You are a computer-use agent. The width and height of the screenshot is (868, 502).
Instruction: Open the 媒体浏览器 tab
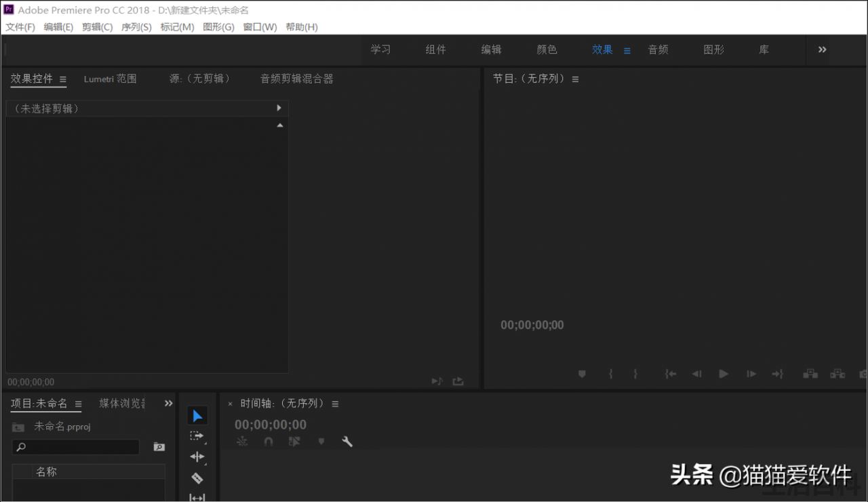click(x=122, y=404)
